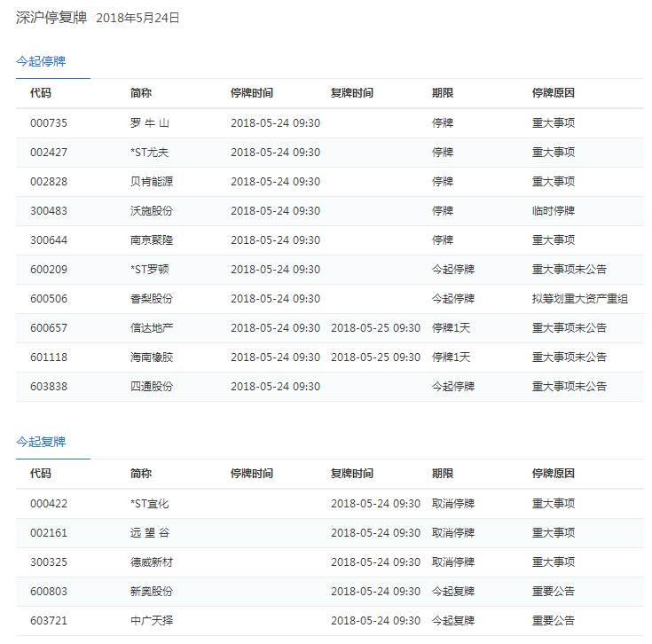Click the 香梨股份 stock name
The height and width of the screenshot is (644, 652).
(x=151, y=299)
